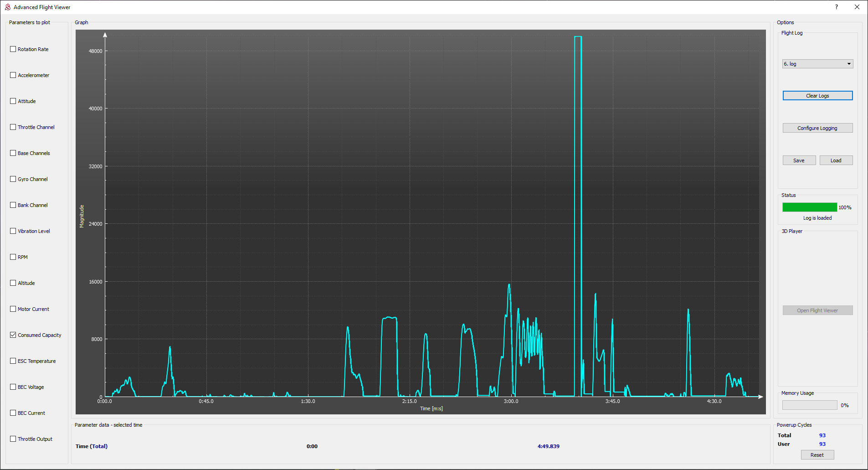Open Configure Logging settings
Screen dimensions: 868x470
point(817,128)
